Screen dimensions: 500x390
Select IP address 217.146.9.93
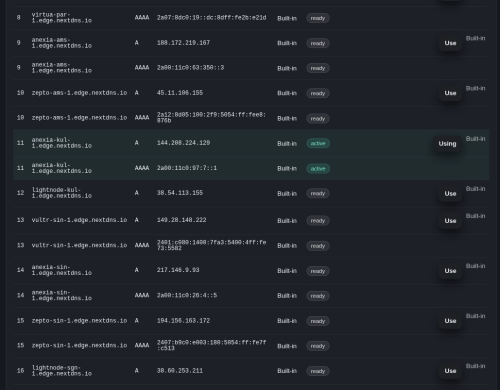178,270
